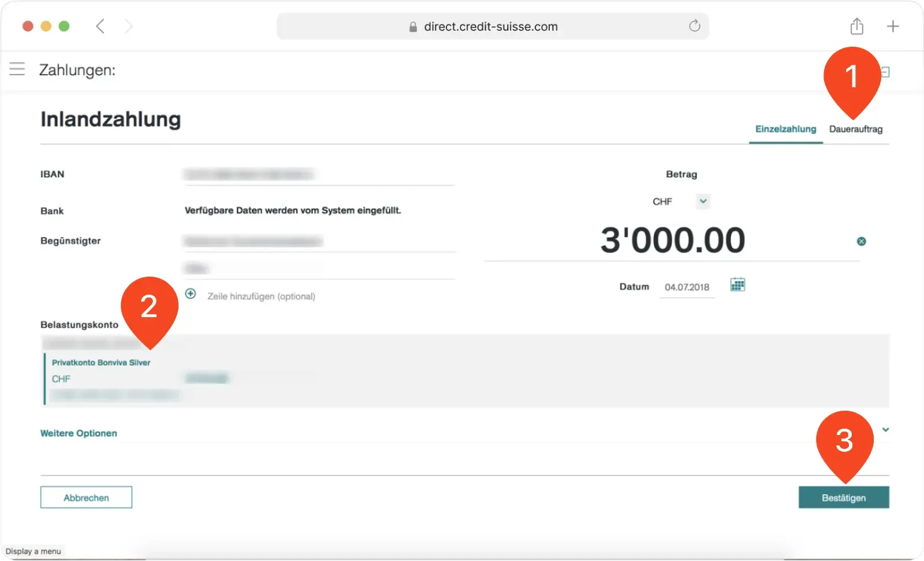Click the Datum date input field
Image resolution: width=924 pixels, height=561 pixels.
coord(687,287)
